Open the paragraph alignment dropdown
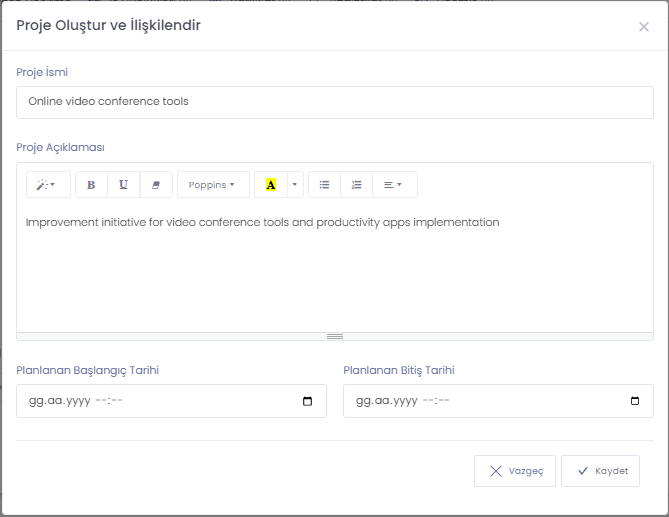This screenshot has height=517, width=669. click(x=395, y=185)
